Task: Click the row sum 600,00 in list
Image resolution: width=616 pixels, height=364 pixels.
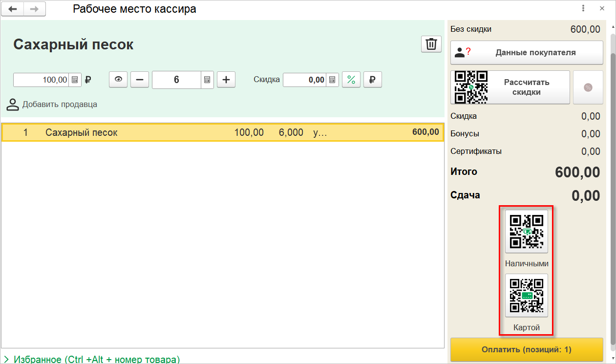Action: tap(425, 132)
